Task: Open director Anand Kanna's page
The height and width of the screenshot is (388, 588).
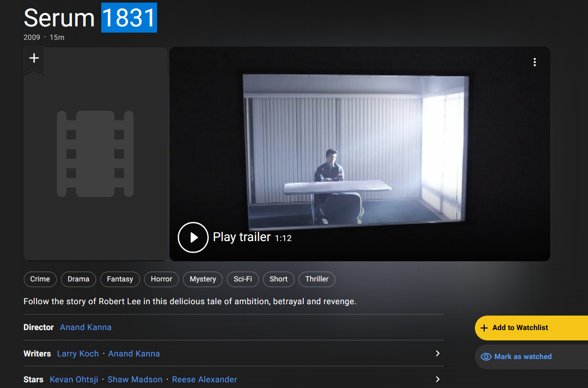Action: (85, 327)
